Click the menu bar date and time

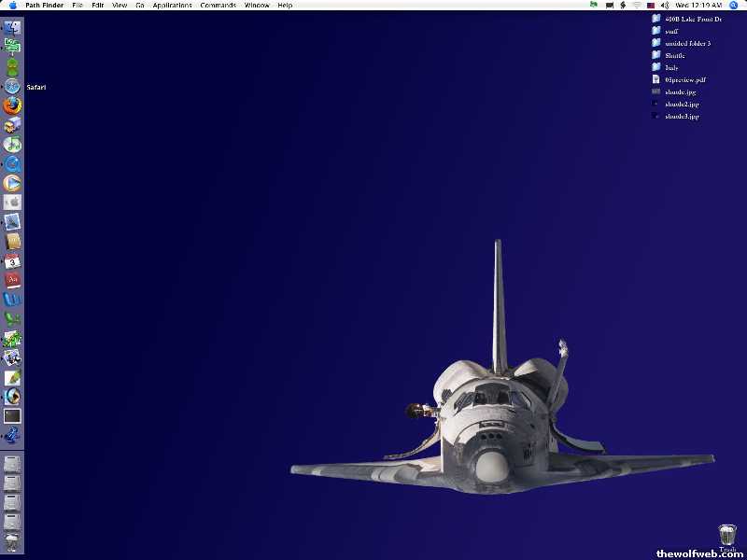(698, 6)
